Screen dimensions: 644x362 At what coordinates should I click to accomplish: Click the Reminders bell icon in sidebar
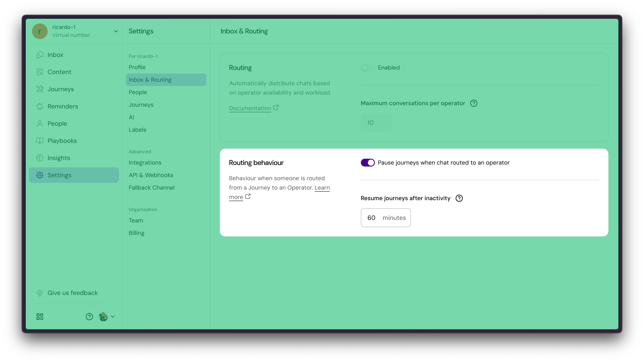point(40,106)
